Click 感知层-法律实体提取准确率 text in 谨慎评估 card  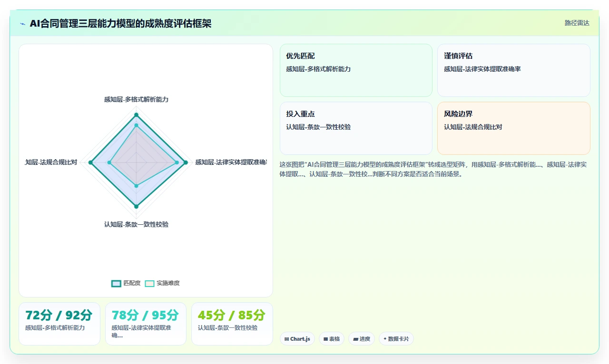[x=482, y=69]
